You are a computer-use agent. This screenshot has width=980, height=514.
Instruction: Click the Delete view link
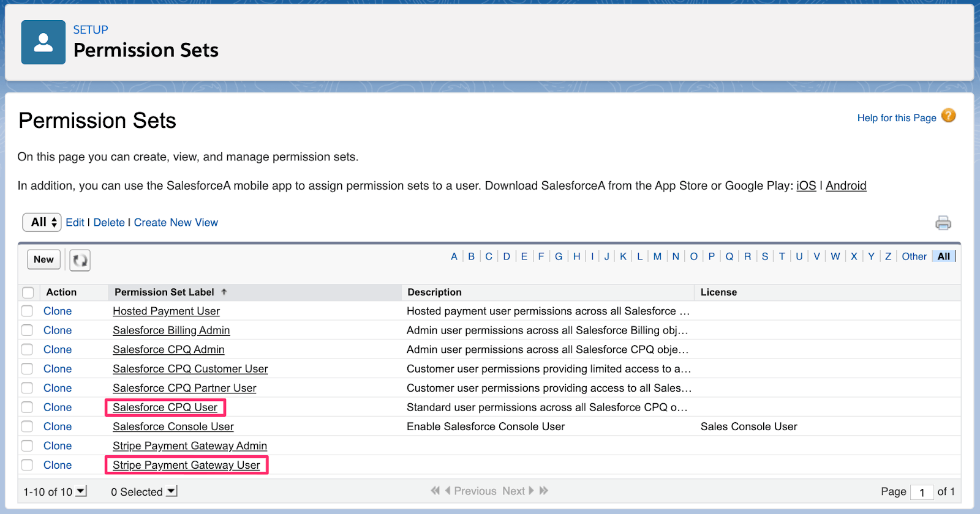click(109, 223)
